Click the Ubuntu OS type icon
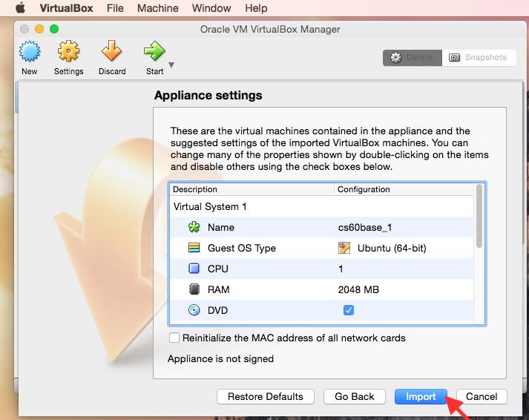This screenshot has width=529, height=420. point(344,248)
